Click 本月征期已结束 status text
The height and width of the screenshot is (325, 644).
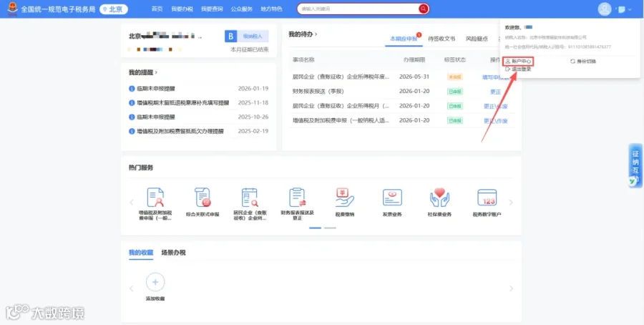(250, 49)
